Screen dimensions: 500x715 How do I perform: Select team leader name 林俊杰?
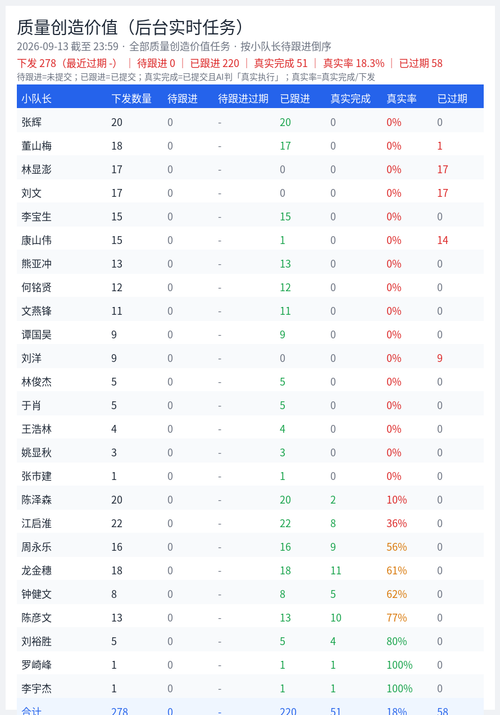point(36,382)
